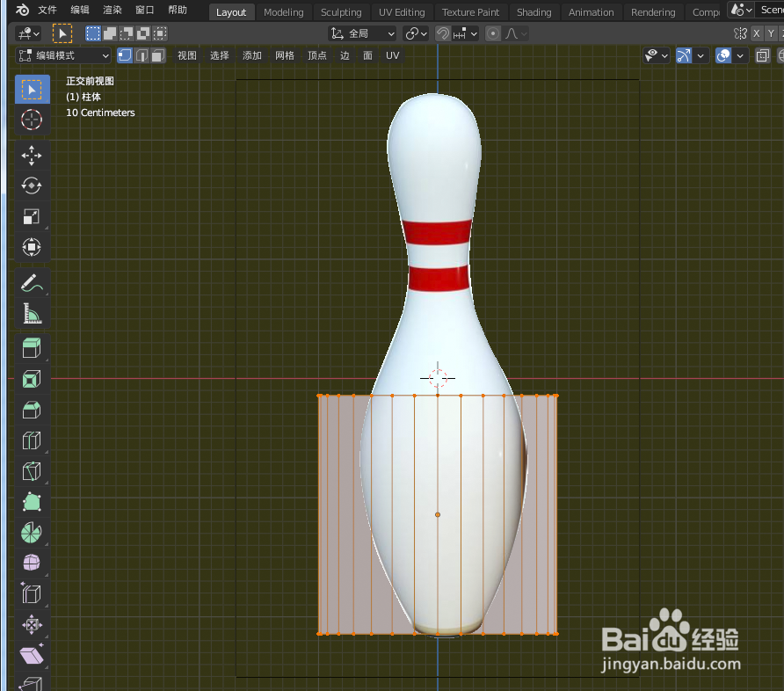Screen dimensions: 784x691
Task: Select the Move tool in the toolbar
Action: (x=32, y=156)
